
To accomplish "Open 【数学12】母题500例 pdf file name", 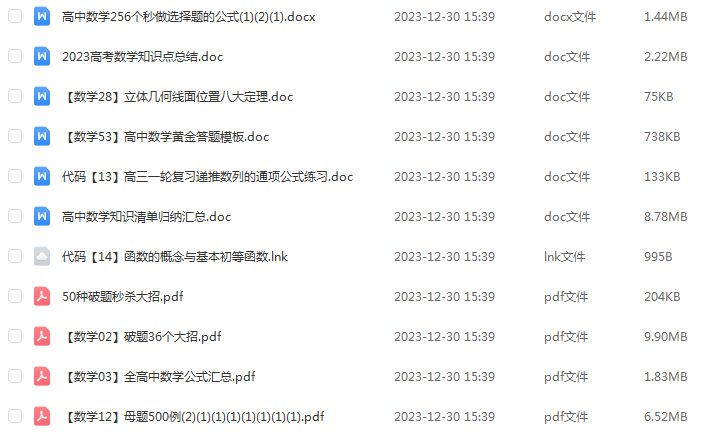I will point(193,417).
